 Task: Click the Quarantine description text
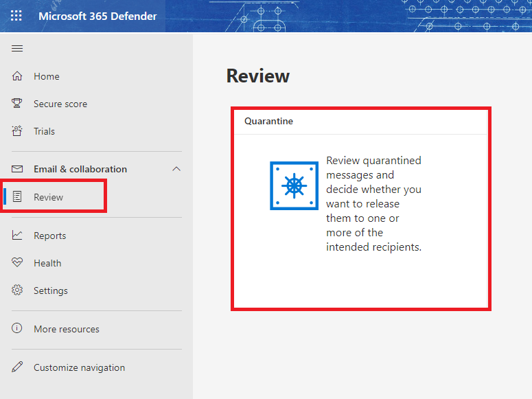(x=373, y=203)
